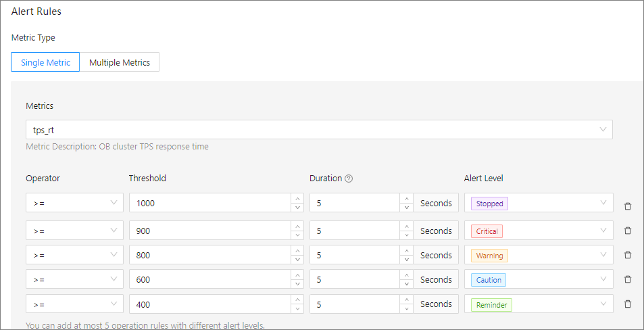Delete the Stopped alert level rule
This screenshot has height=330, width=644.
click(627, 206)
